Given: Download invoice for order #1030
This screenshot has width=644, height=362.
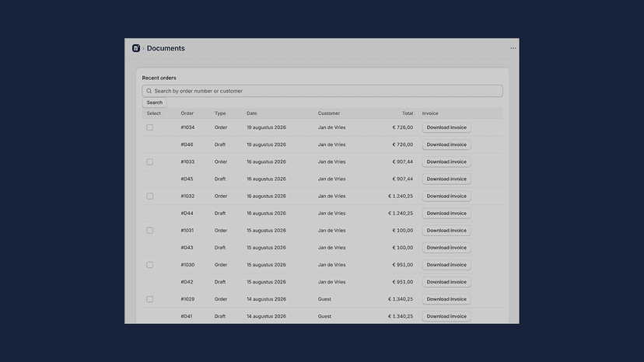Looking at the screenshot, I should point(446,265).
